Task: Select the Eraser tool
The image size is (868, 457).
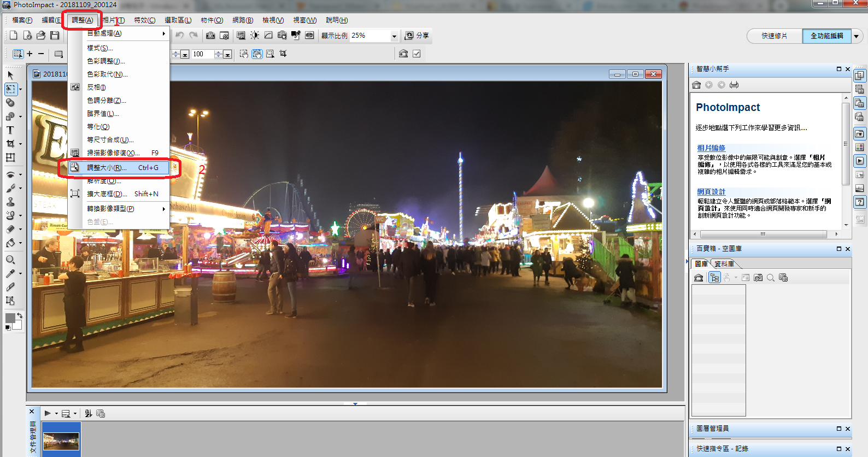Action: coord(10,229)
